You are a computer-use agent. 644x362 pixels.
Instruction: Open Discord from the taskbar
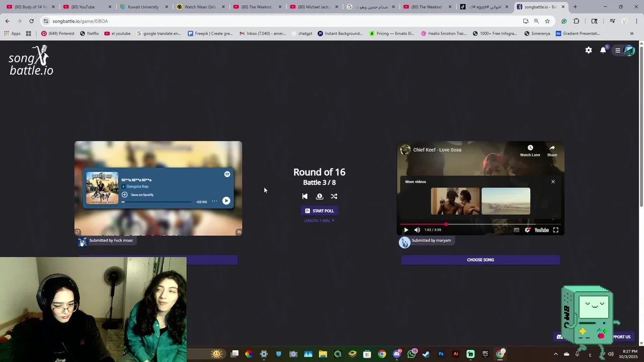[x=397, y=354]
